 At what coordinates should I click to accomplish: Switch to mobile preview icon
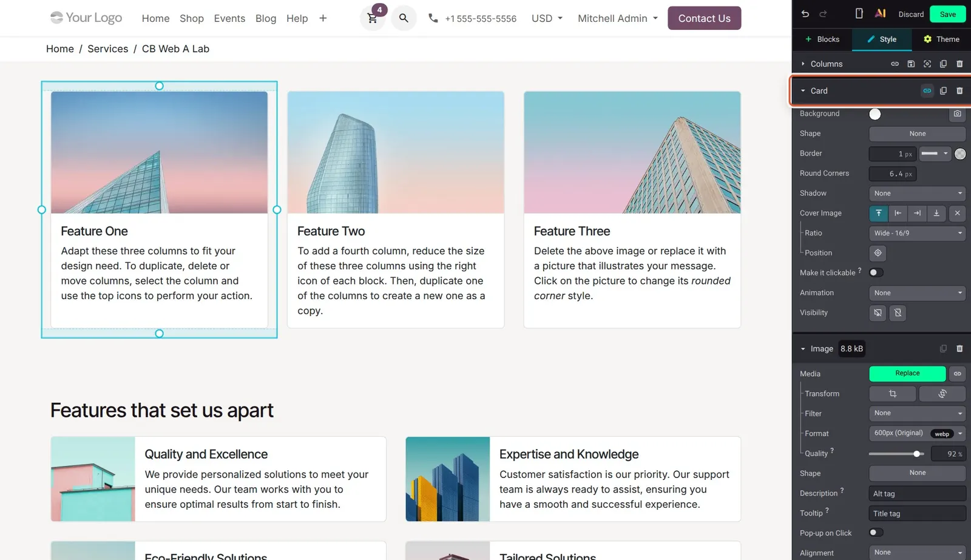pyautogui.click(x=859, y=14)
